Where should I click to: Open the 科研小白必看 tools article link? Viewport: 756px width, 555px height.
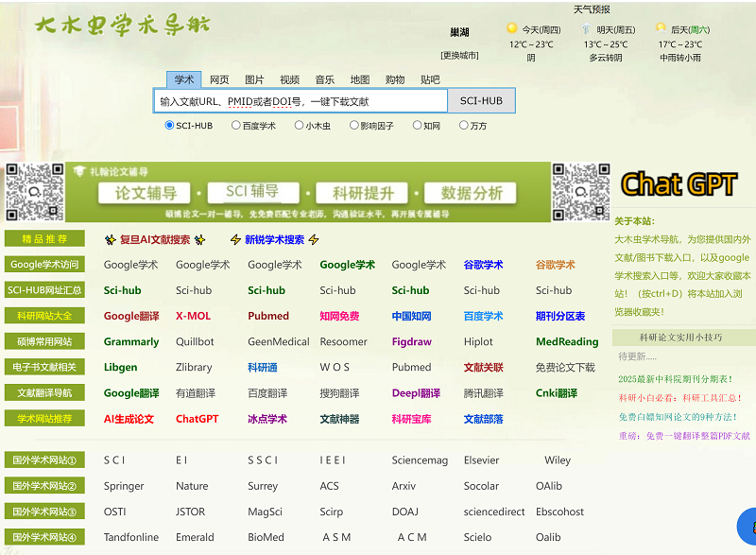[679, 398]
